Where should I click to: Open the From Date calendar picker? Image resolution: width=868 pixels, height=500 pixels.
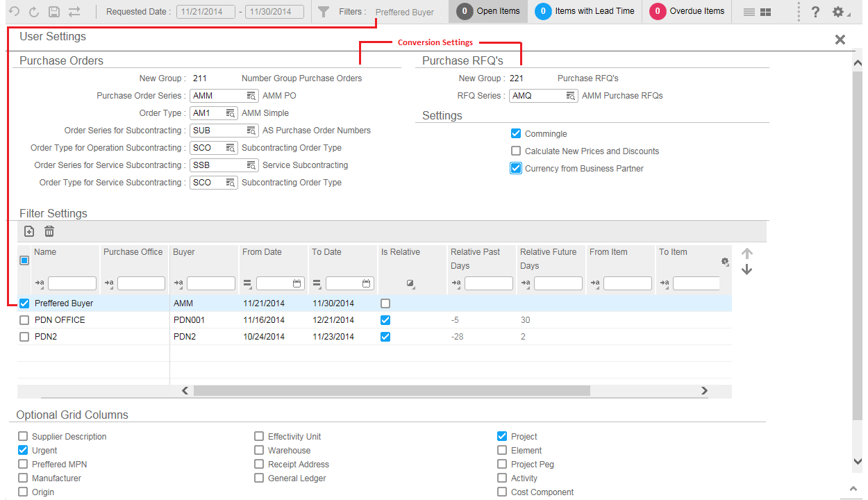click(297, 283)
